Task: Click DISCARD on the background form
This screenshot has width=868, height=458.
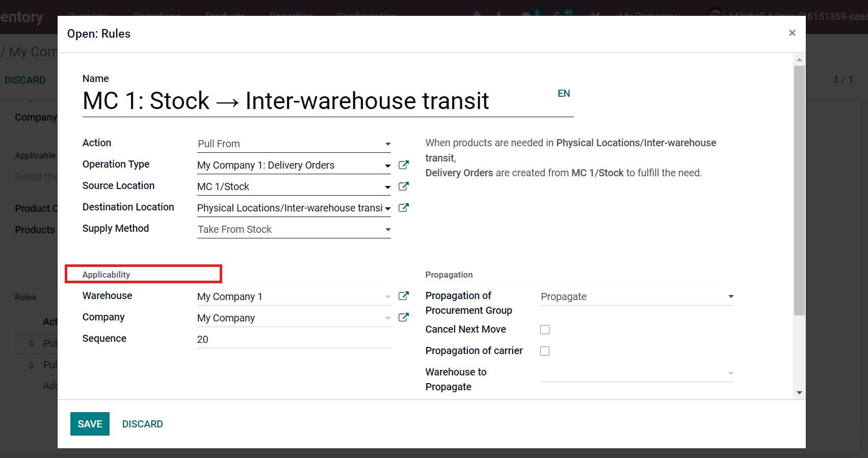Action: point(25,80)
